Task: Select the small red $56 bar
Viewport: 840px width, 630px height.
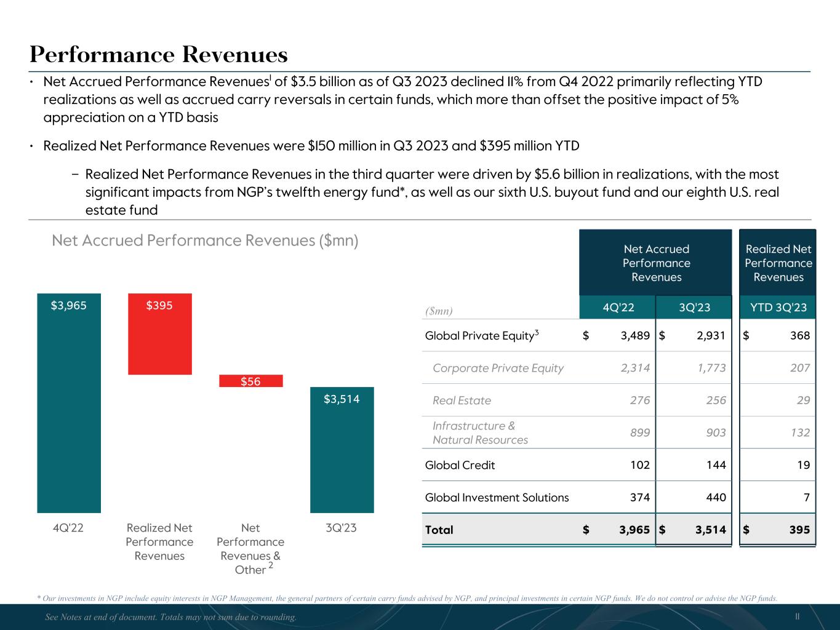Action: pyautogui.click(x=250, y=381)
